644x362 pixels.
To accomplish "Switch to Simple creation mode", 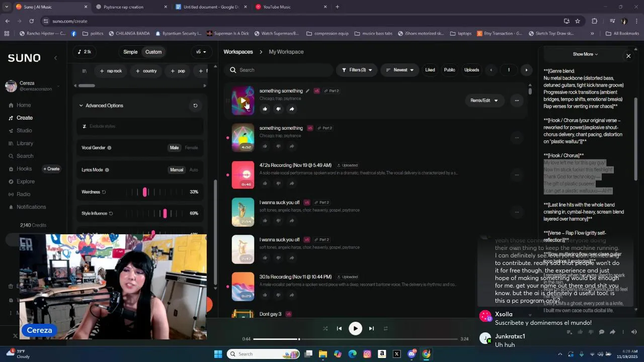I will click(130, 52).
